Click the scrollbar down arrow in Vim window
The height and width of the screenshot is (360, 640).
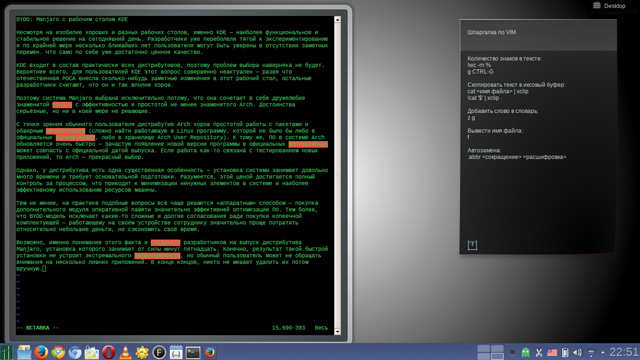tap(337, 331)
